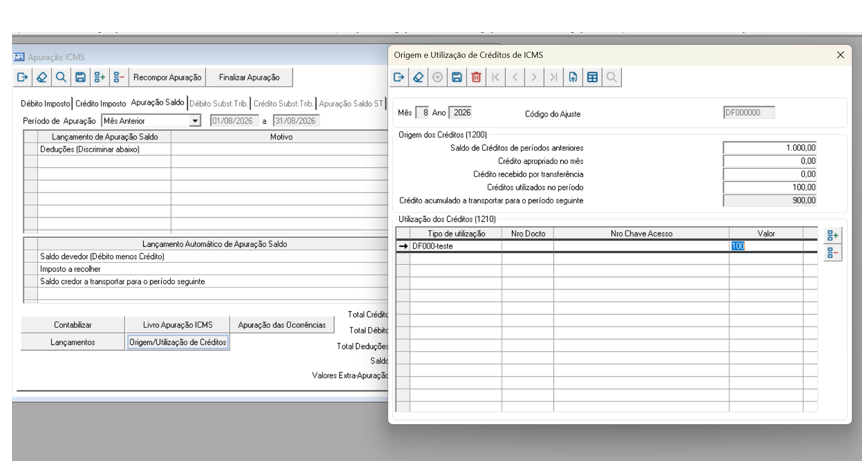Click save diskette in Apuração ICMS toolbar
The width and height of the screenshot is (868, 468).
pos(80,78)
